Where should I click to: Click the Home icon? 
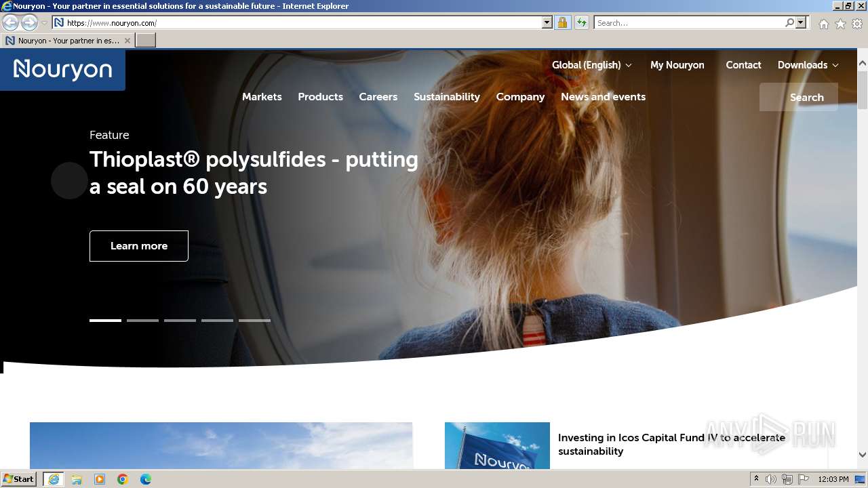tap(823, 24)
